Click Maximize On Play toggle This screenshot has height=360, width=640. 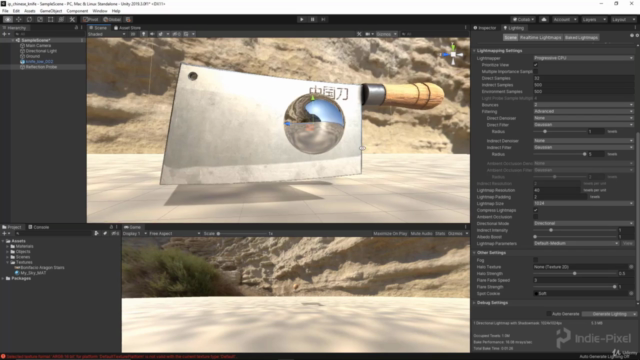pyautogui.click(x=390, y=233)
